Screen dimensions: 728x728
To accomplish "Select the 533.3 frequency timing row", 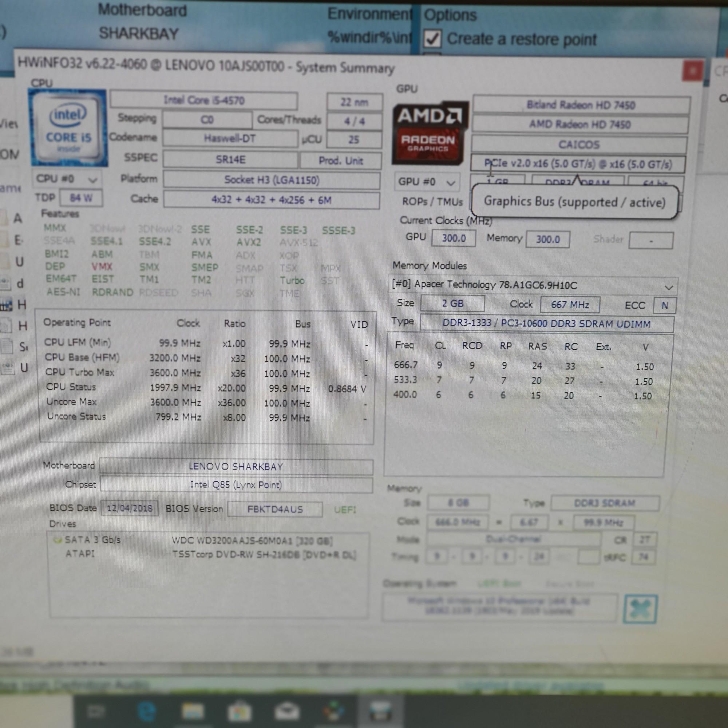I will pyautogui.click(x=523, y=381).
